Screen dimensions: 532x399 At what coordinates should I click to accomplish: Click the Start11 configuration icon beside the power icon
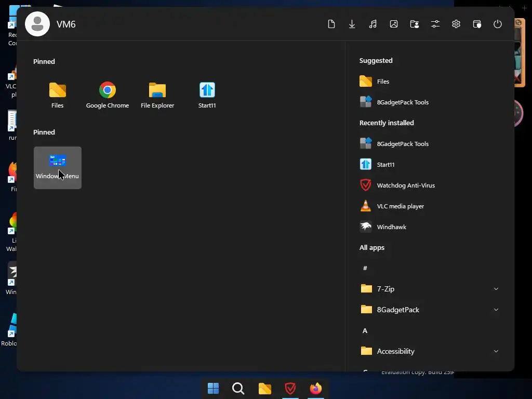click(x=477, y=24)
